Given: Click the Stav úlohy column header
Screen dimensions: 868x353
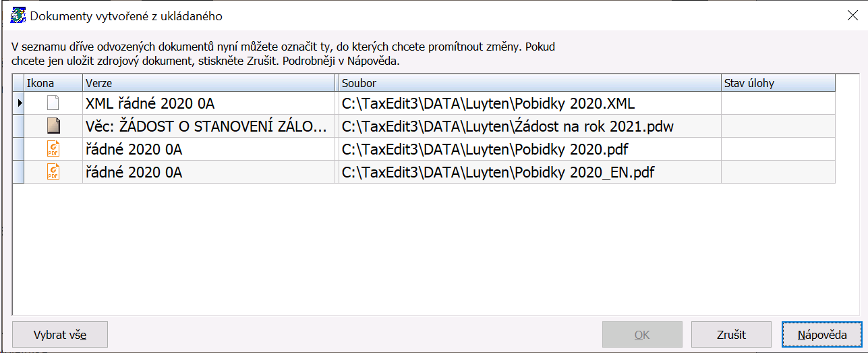Looking at the screenshot, I should (x=778, y=83).
